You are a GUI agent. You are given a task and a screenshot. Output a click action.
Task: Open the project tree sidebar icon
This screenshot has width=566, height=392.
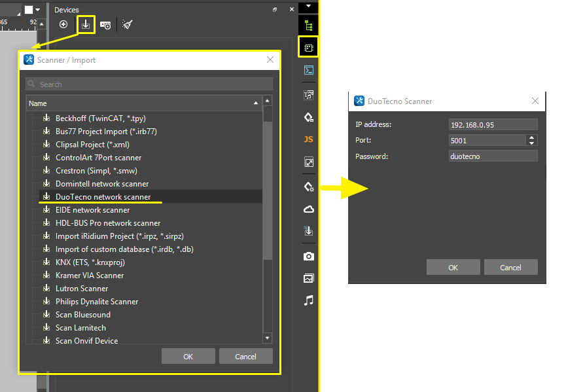point(309,26)
